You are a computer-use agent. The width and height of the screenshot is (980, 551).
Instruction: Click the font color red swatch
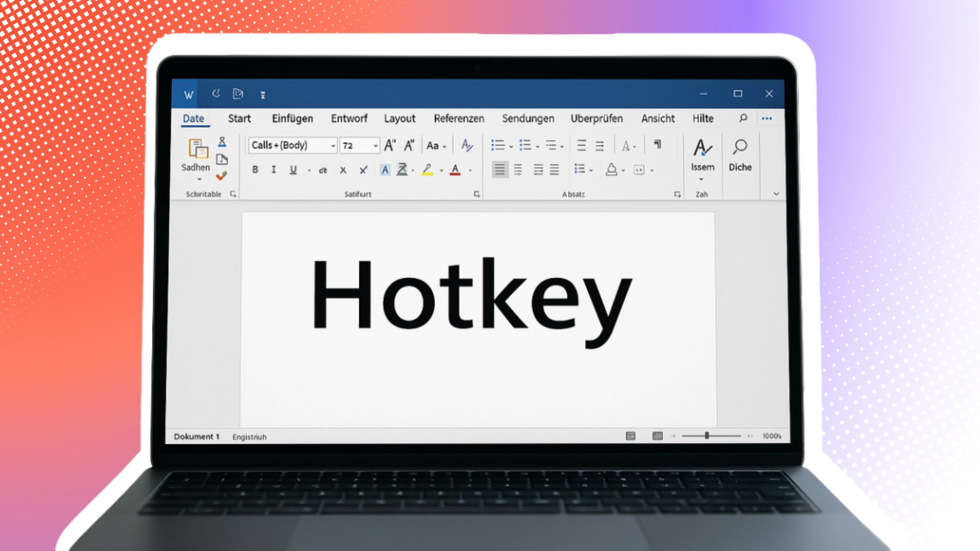click(x=455, y=170)
